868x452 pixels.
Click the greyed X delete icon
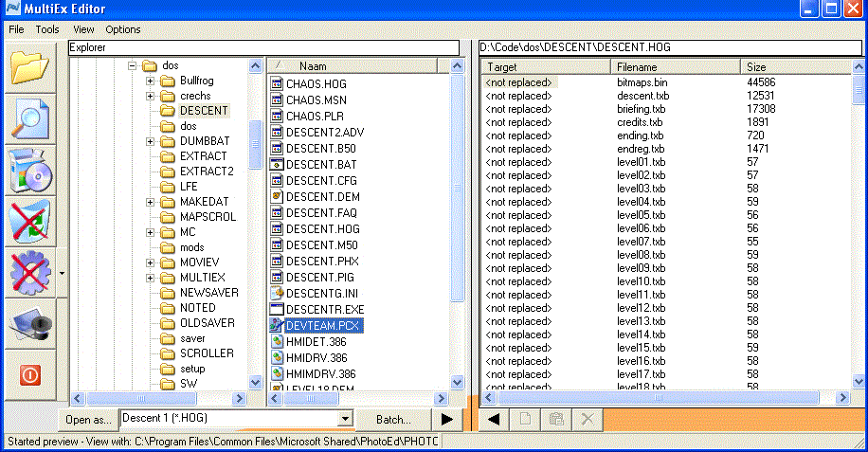tap(587, 420)
